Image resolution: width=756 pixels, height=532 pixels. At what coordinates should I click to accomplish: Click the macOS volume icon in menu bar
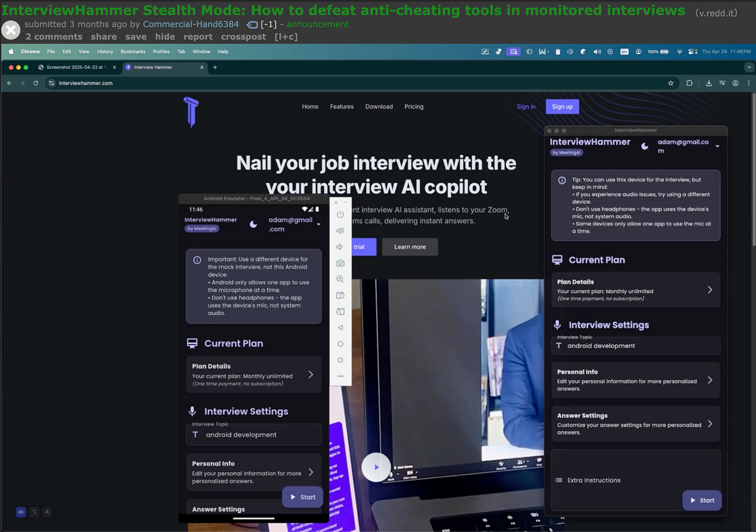(597, 51)
